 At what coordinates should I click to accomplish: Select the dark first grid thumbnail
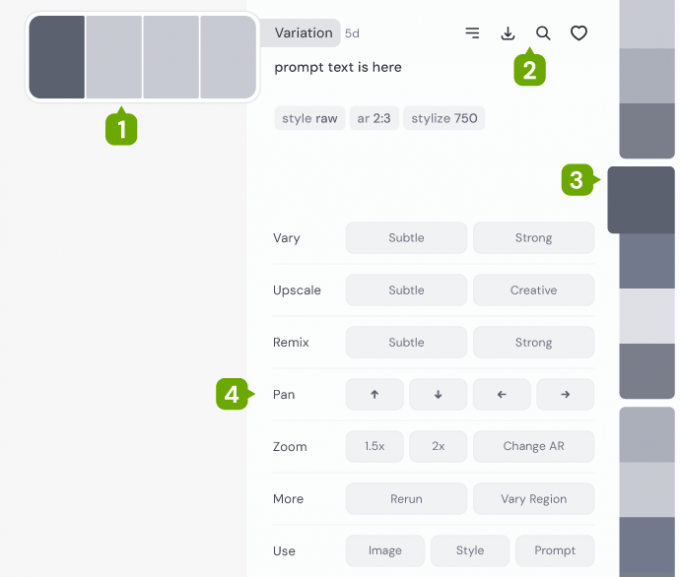57,57
